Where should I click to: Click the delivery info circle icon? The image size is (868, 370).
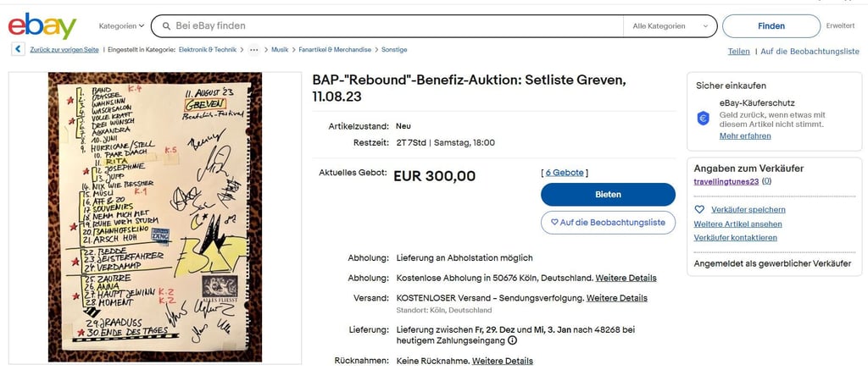point(512,340)
